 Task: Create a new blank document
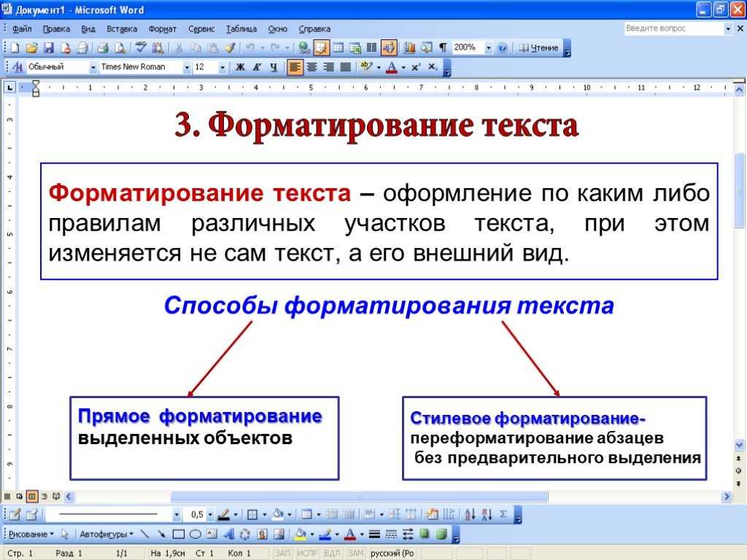coord(15,47)
